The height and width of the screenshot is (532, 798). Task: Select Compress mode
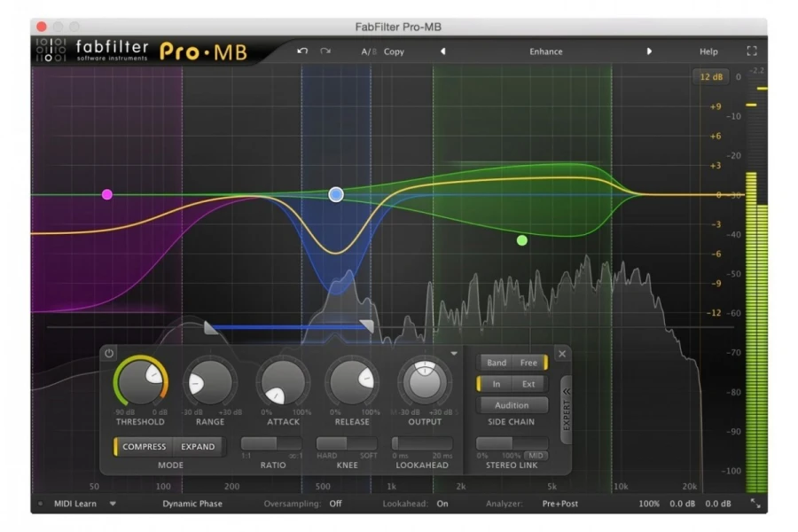click(x=144, y=447)
